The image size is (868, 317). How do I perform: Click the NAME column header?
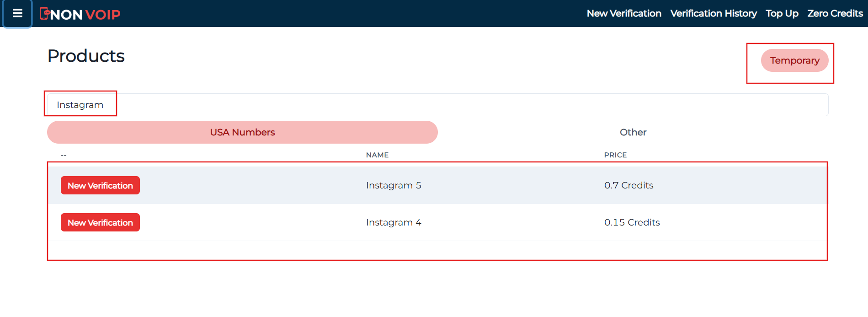[x=377, y=155]
